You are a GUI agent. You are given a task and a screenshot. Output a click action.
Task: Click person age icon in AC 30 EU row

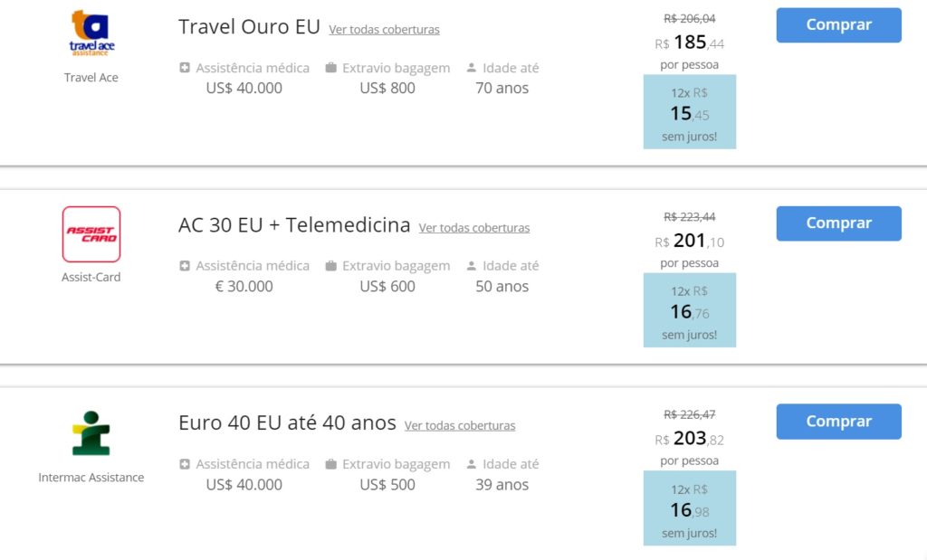tap(471, 266)
